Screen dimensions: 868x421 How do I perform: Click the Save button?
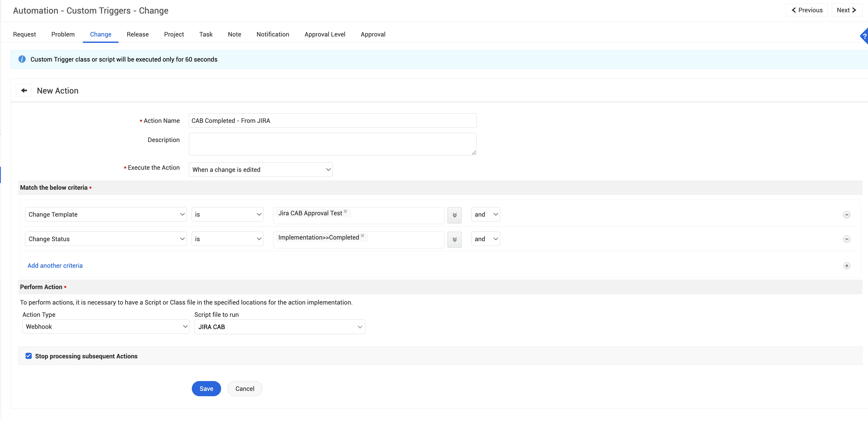[x=206, y=389]
